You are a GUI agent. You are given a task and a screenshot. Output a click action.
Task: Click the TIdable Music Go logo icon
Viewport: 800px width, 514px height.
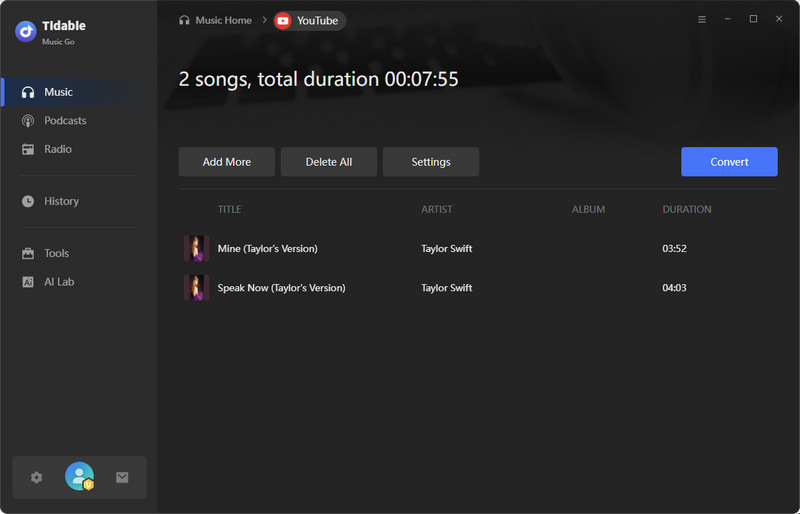26,32
